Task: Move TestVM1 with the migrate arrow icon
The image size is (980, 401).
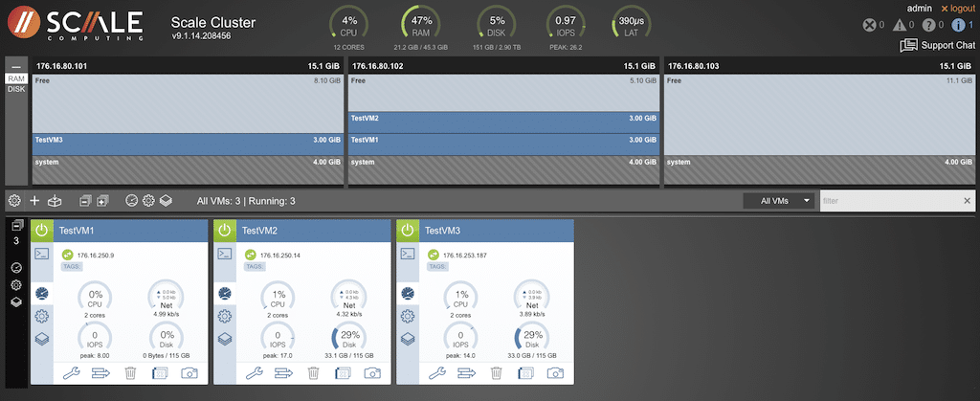Action: (100, 373)
